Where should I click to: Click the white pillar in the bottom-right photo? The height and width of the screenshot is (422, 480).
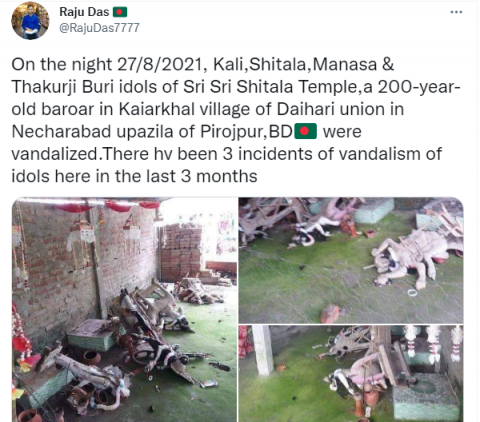[263, 350]
